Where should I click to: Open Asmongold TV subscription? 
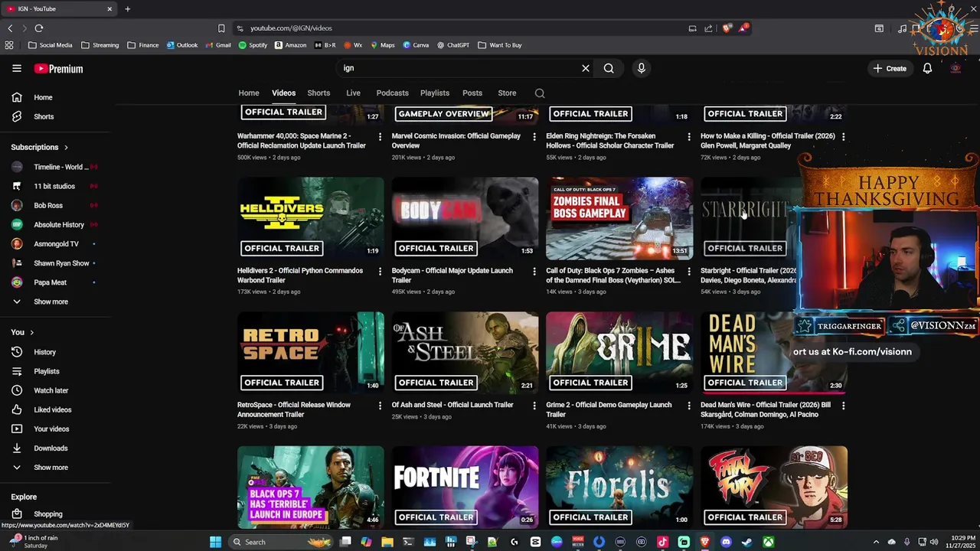click(x=55, y=243)
